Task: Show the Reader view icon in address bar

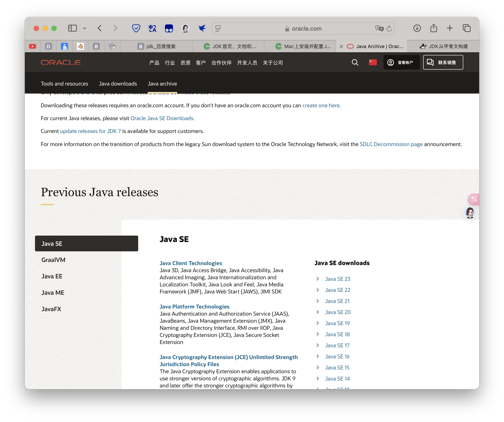Action: [x=218, y=29]
